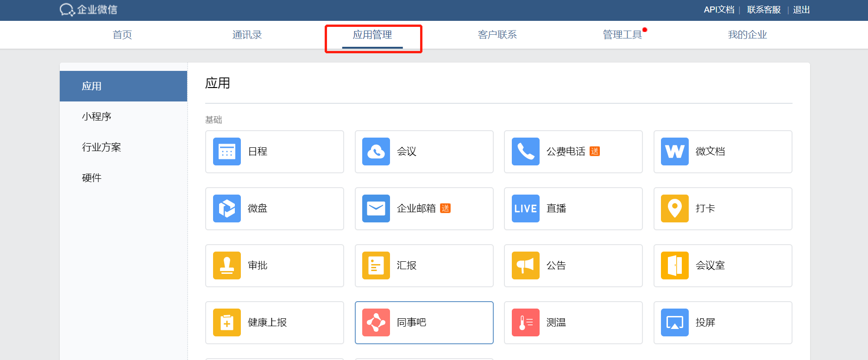868x360 pixels.
Task: Click the 健康上报 clipboard icon
Action: [x=227, y=322]
